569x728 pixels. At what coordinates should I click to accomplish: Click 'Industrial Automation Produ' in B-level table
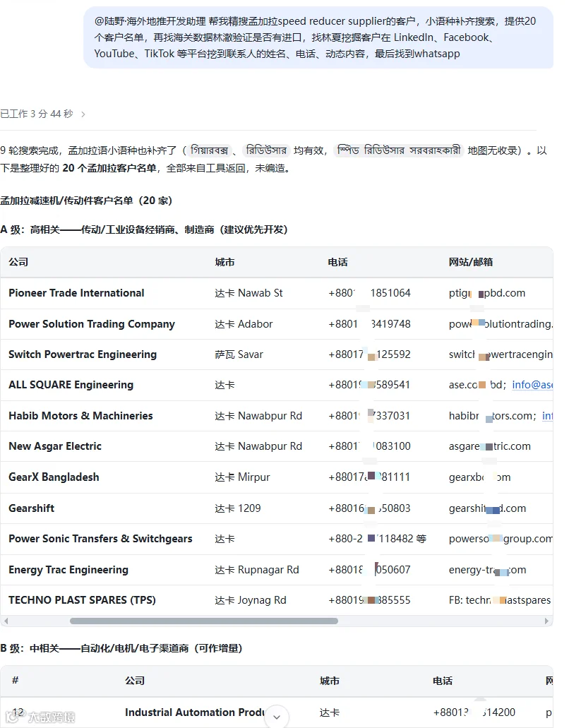pyautogui.click(x=195, y=712)
